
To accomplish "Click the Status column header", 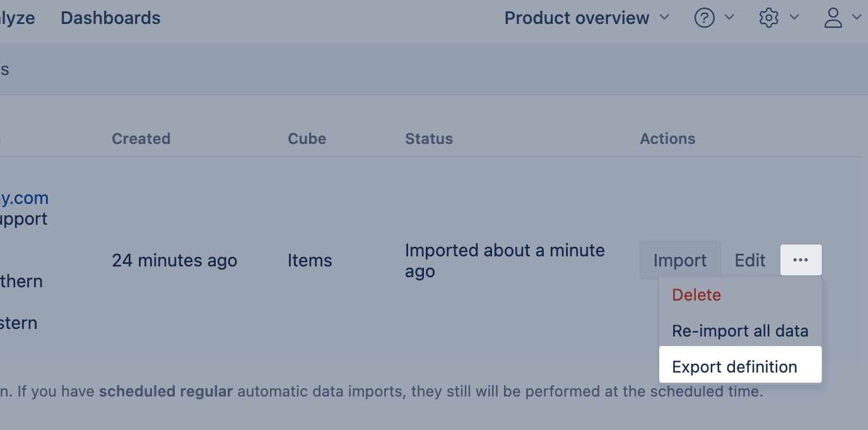I will (x=429, y=139).
